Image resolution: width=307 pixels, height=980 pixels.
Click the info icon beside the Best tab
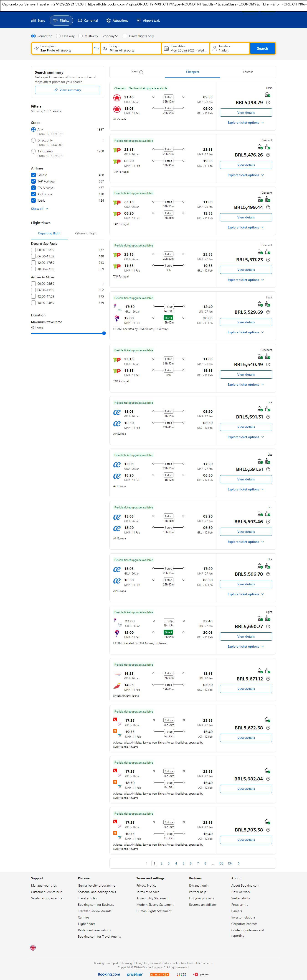tap(141, 72)
